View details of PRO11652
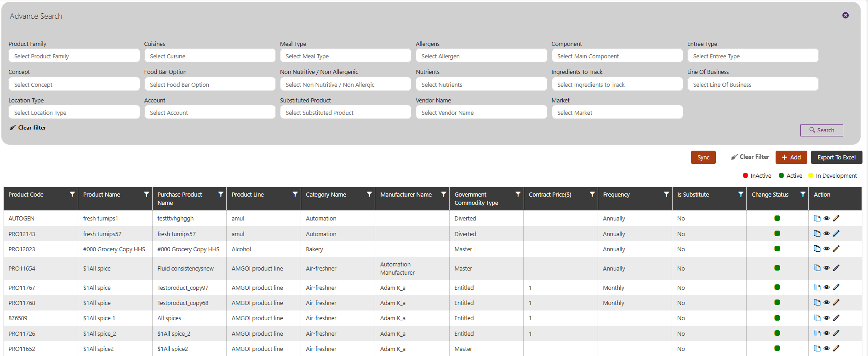Image resolution: width=868 pixels, height=356 pixels. click(x=827, y=348)
